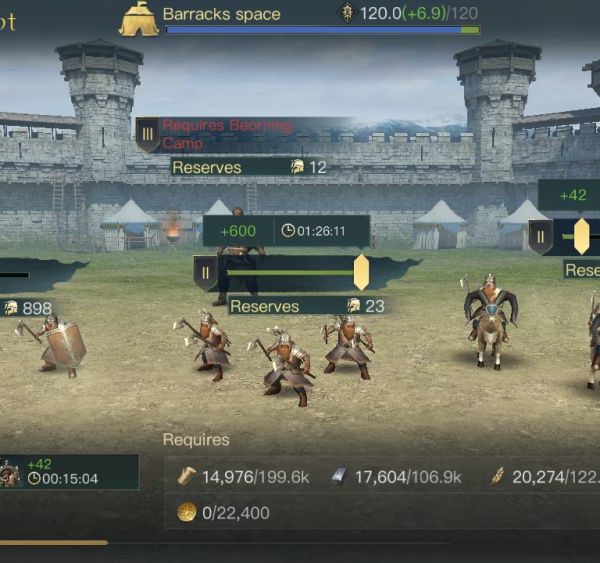Tap the helmet icon beside Reserves 23
The width and height of the screenshot is (600, 563).
(x=354, y=305)
